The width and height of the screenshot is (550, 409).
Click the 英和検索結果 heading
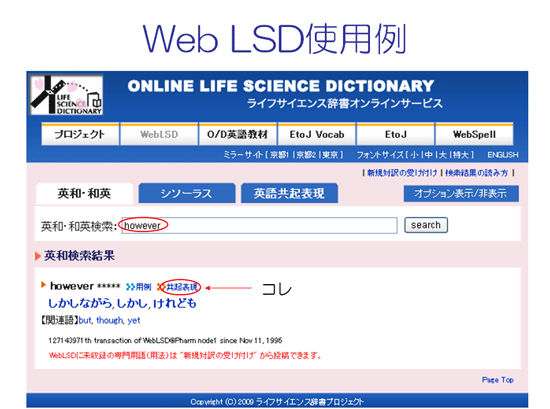point(79,256)
